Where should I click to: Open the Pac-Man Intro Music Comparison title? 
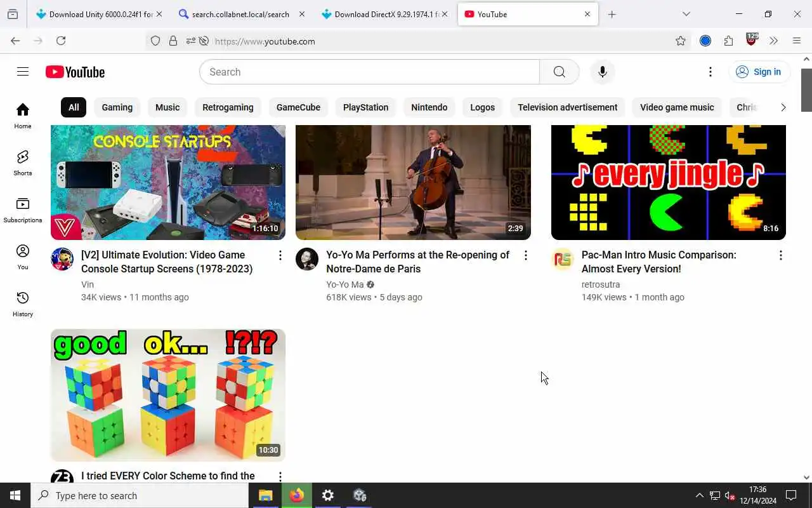(658, 262)
